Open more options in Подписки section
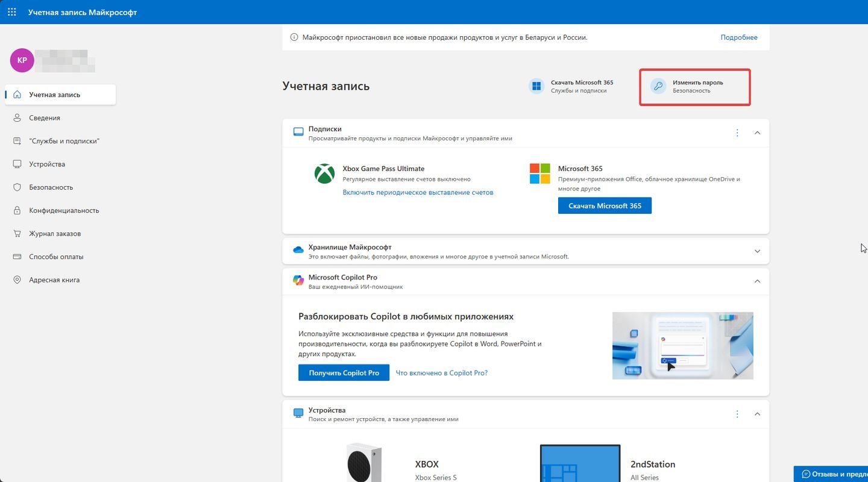The height and width of the screenshot is (482, 868). (x=737, y=133)
